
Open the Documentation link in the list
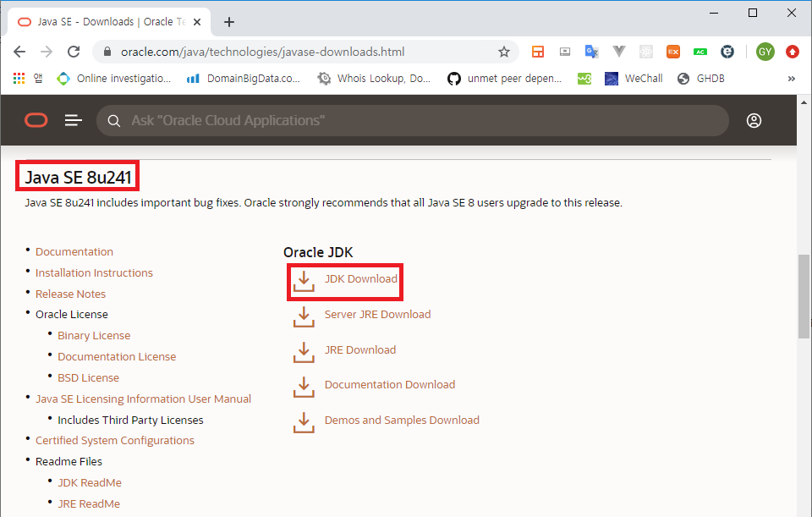pyautogui.click(x=74, y=252)
